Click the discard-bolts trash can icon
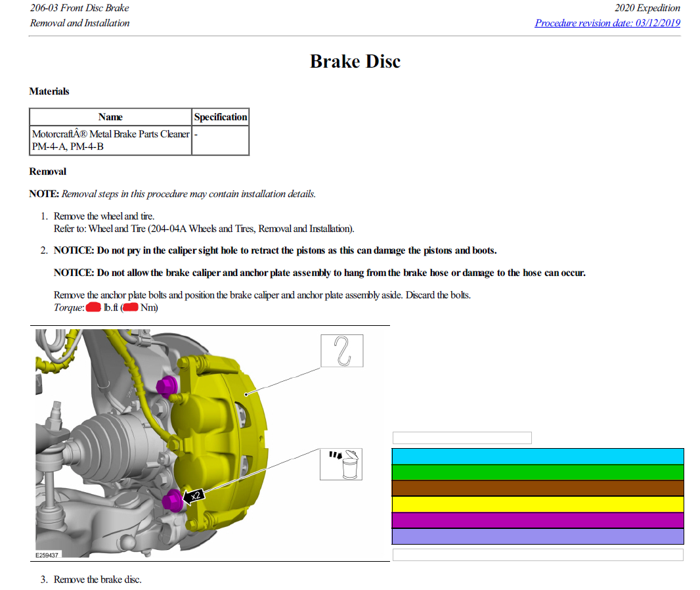Screen dimensions: 700x590 pyautogui.click(x=341, y=463)
